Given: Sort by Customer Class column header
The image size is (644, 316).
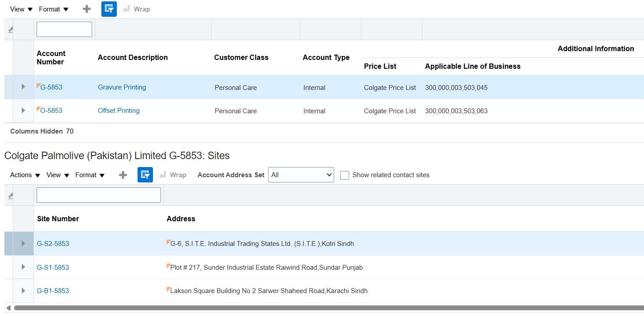Looking at the screenshot, I should (x=241, y=57).
